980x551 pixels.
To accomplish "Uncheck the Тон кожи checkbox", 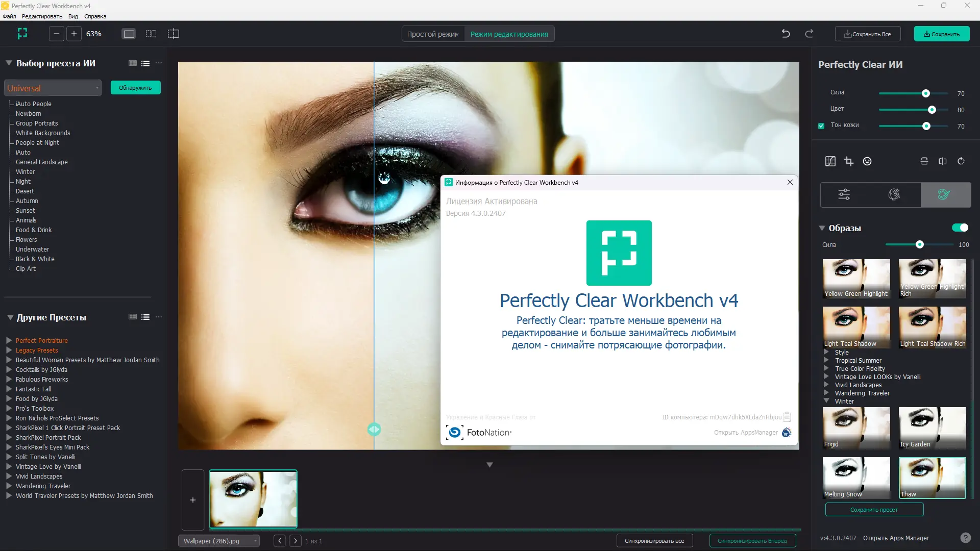I will coord(821,126).
